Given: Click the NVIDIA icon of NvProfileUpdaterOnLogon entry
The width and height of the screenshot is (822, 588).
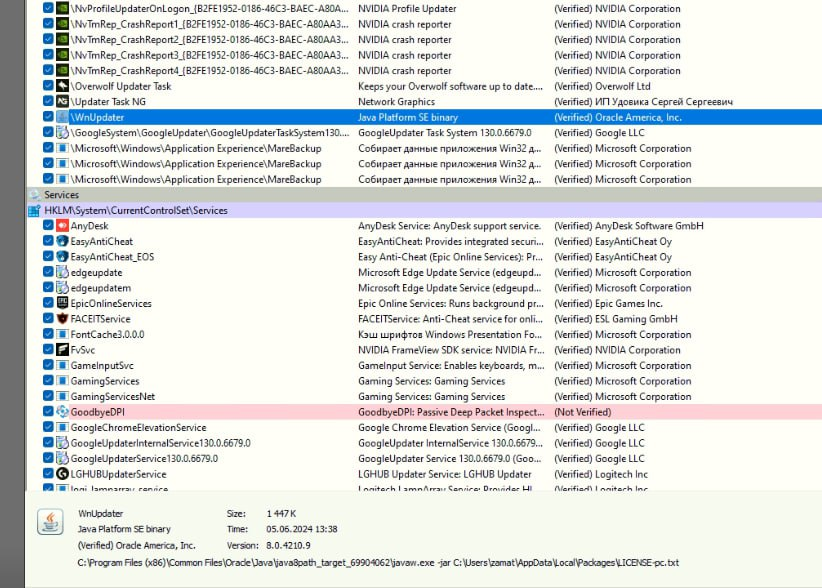Looking at the screenshot, I should (62, 8).
